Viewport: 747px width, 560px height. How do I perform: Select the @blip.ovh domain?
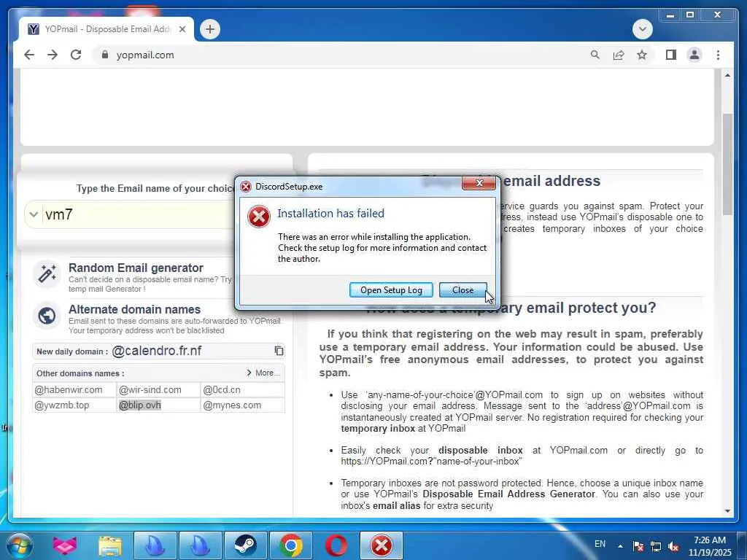[x=139, y=405]
